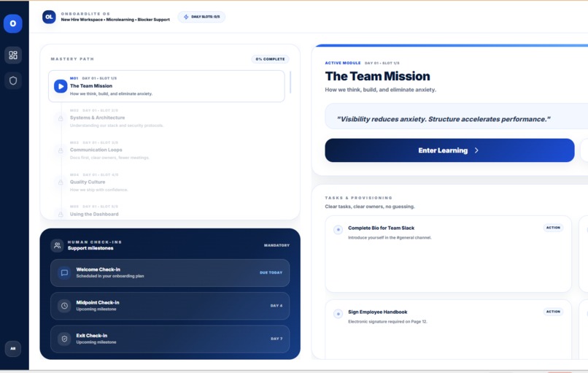The width and height of the screenshot is (588, 373).
Task: Click the Visibility reduces anxiety quote box
Action: coord(457,117)
